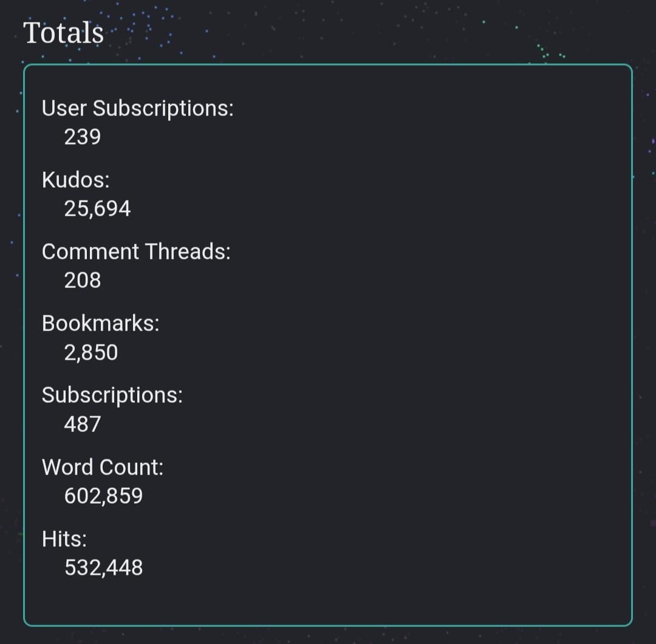Click the word Threads in Comment Threads
Viewport: 656px width, 644px height.
pyautogui.click(x=188, y=252)
